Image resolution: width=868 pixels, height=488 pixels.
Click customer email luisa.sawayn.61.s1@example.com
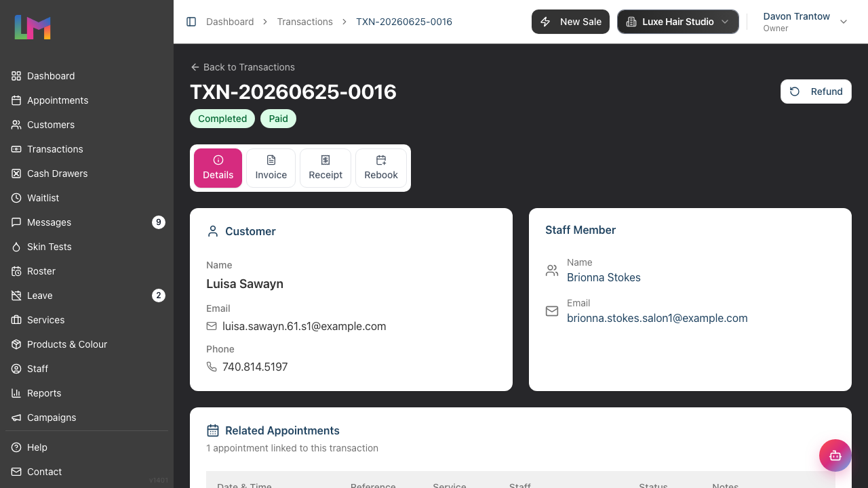tap(304, 326)
